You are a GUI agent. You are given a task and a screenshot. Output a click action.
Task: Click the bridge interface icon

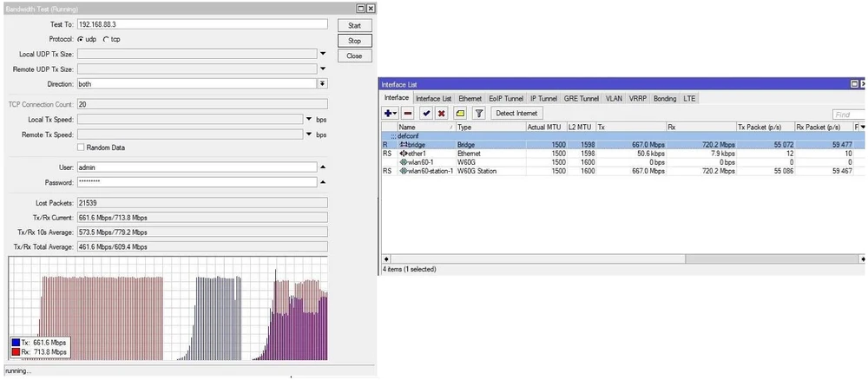tap(404, 144)
